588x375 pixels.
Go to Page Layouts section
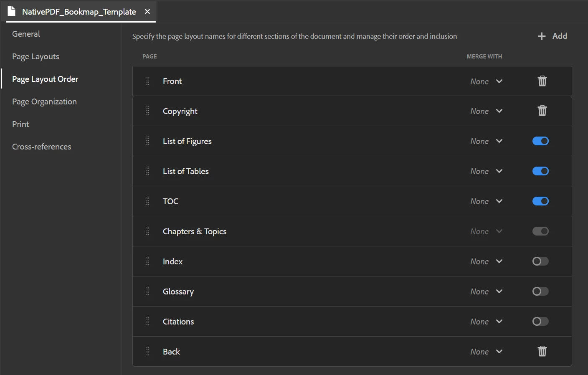coord(35,56)
